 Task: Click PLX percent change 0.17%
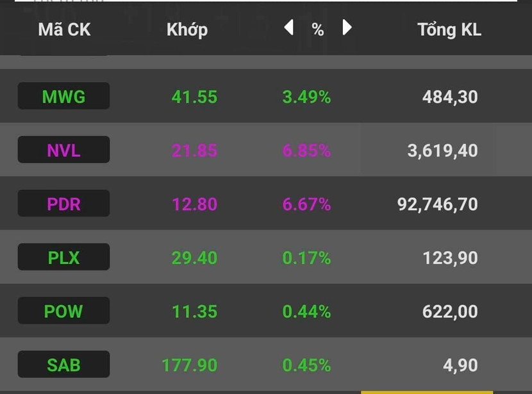tap(306, 258)
